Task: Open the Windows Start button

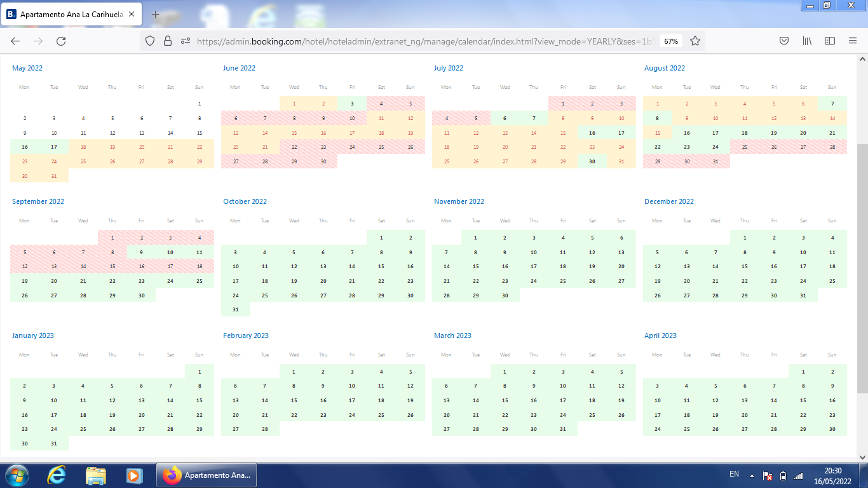Action: (x=15, y=475)
